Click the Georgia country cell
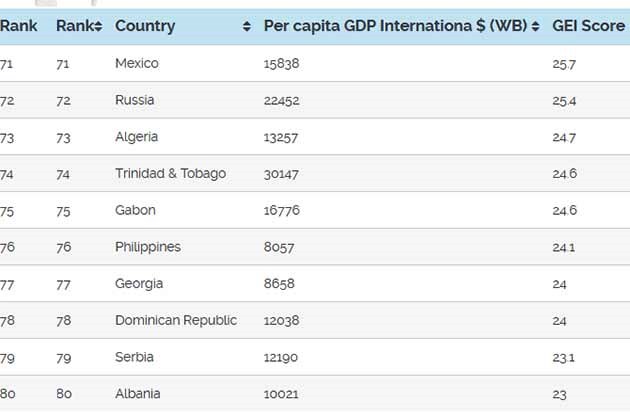 (x=139, y=284)
